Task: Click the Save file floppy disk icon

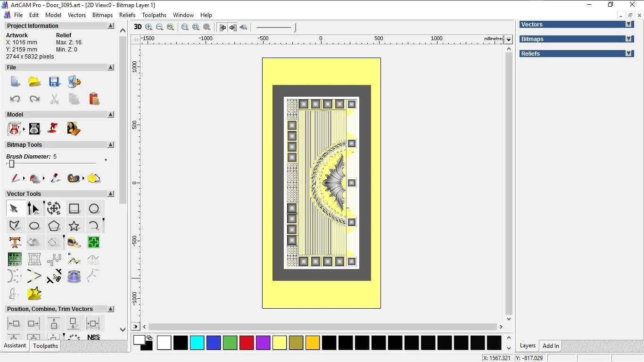Action: [x=54, y=82]
